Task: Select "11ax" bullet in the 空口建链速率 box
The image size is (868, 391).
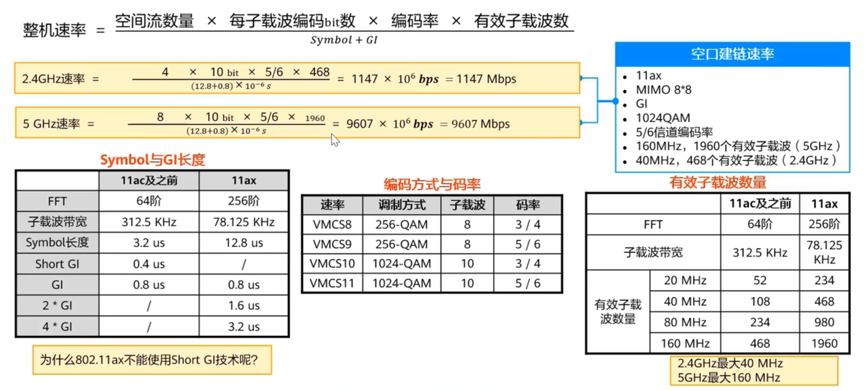Action: pyautogui.click(x=648, y=76)
